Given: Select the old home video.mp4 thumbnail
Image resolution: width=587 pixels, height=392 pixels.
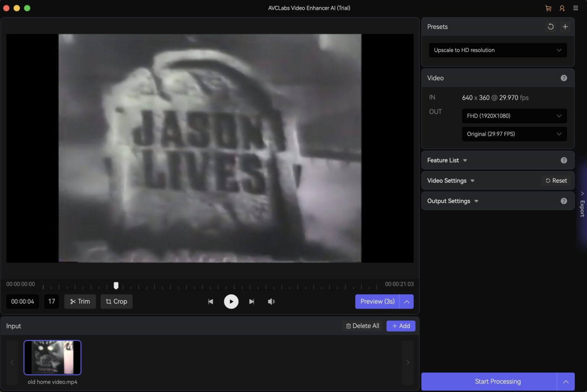Looking at the screenshot, I should [x=52, y=358].
